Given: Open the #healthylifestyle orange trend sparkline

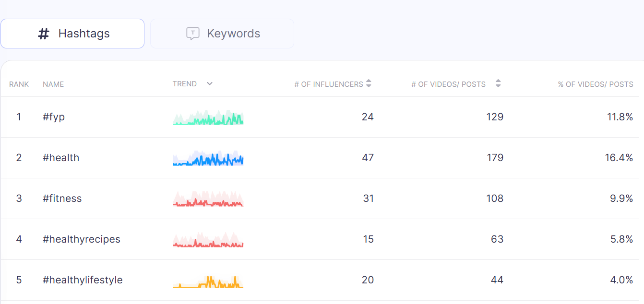Looking at the screenshot, I should [208, 281].
